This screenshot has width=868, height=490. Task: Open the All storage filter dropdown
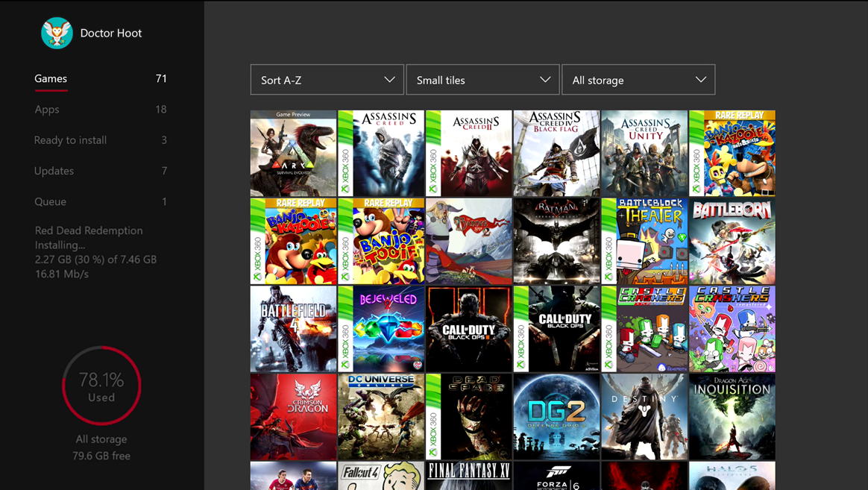click(638, 79)
